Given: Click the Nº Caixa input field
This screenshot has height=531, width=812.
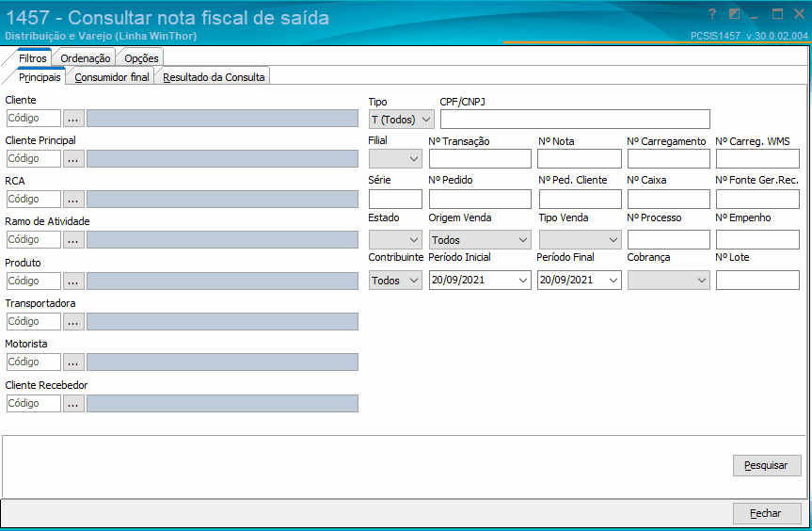Looking at the screenshot, I should pyautogui.click(x=669, y=199).
